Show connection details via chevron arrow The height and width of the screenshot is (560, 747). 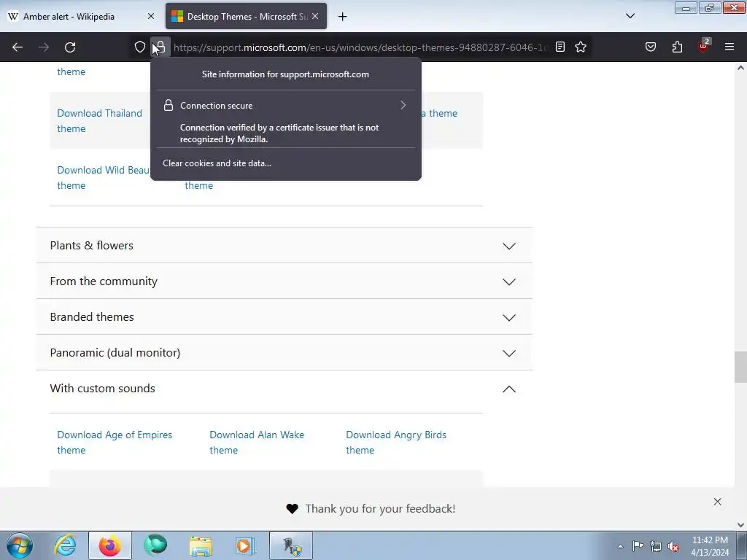[x=403, y=105]
